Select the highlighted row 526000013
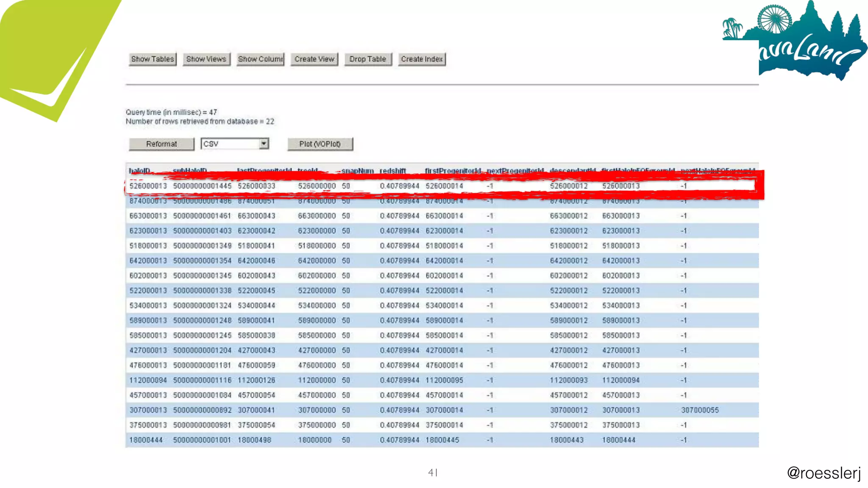This screenshot has height=488, width=868. 148,186
